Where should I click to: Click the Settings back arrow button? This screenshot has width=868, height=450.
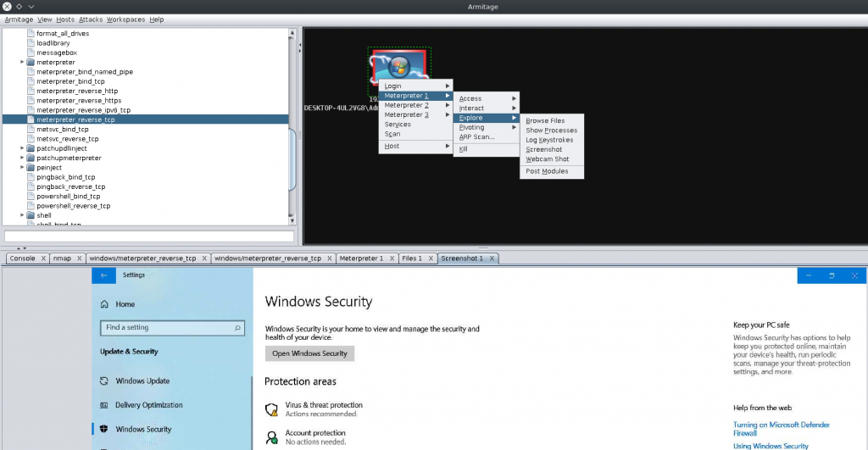tap(103, 275)
